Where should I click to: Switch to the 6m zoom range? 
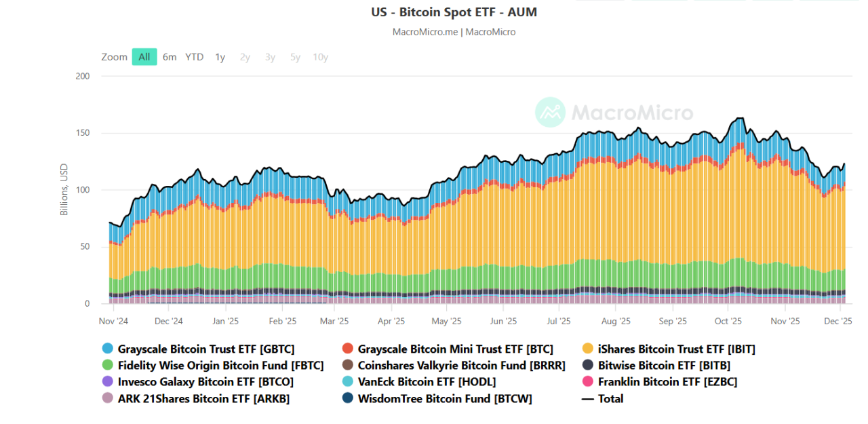pyautogui.click(x=169, y=57)
